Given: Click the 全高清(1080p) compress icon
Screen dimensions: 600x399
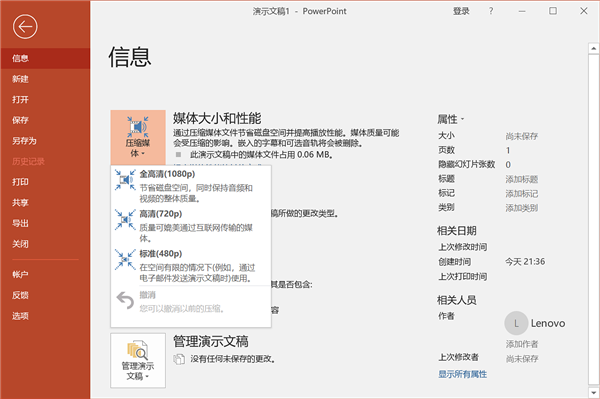Looking at the screenshot, I should tap(125, 179).
